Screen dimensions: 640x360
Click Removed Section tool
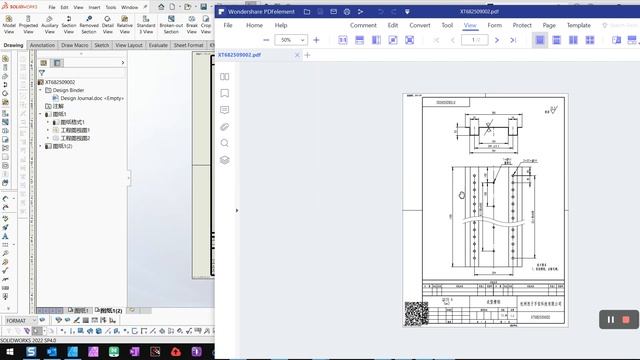pyautogui.click(x=89, y=24)
